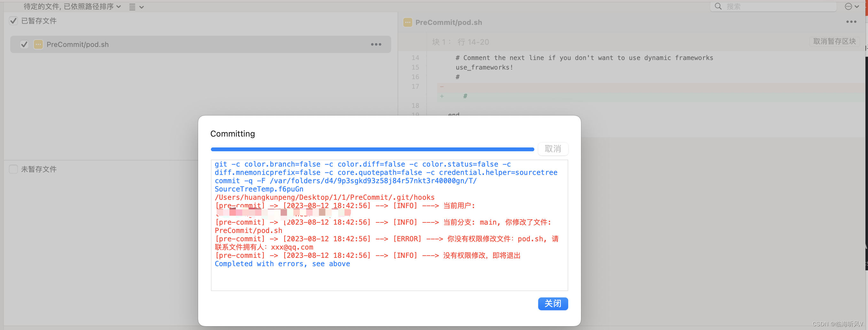Uncheck the staged PreCommit/pod.sh file checkbox
This screenshot has width=868, height=330.
point(24,44)
